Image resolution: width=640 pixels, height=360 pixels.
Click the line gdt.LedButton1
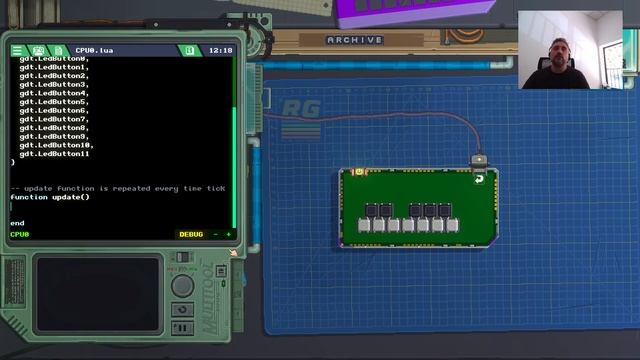pos(54,67)
